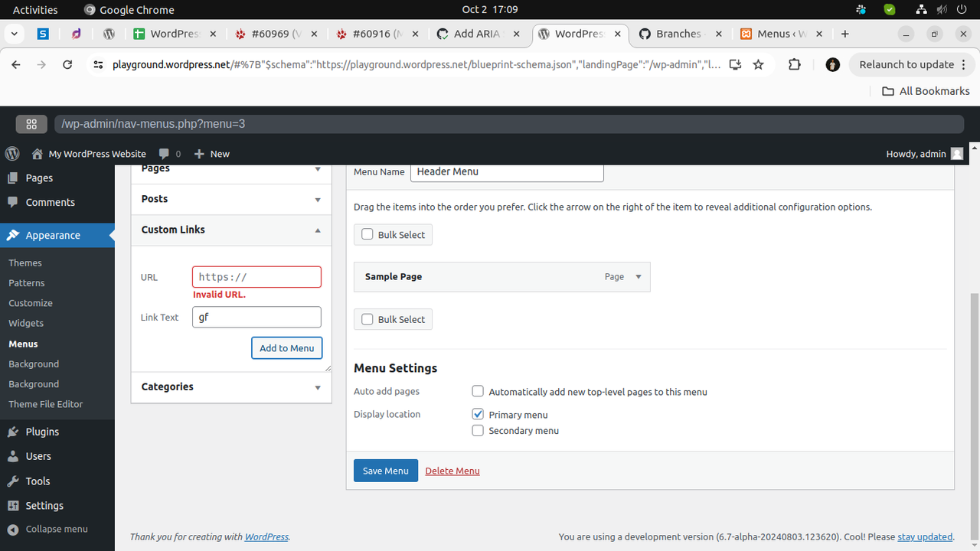Click the install app icon in address bar
Screen dimensions: 980x551
tap(735, 65)
